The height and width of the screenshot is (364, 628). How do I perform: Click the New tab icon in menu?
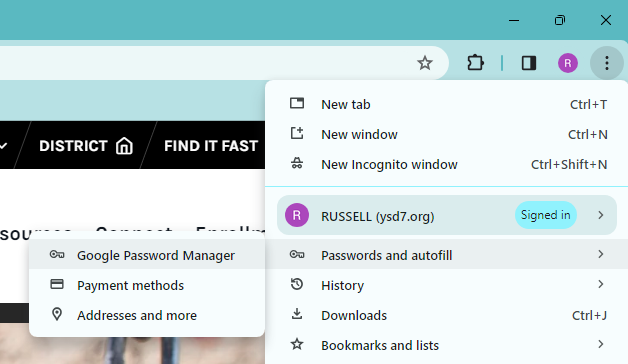pos(297,103)
